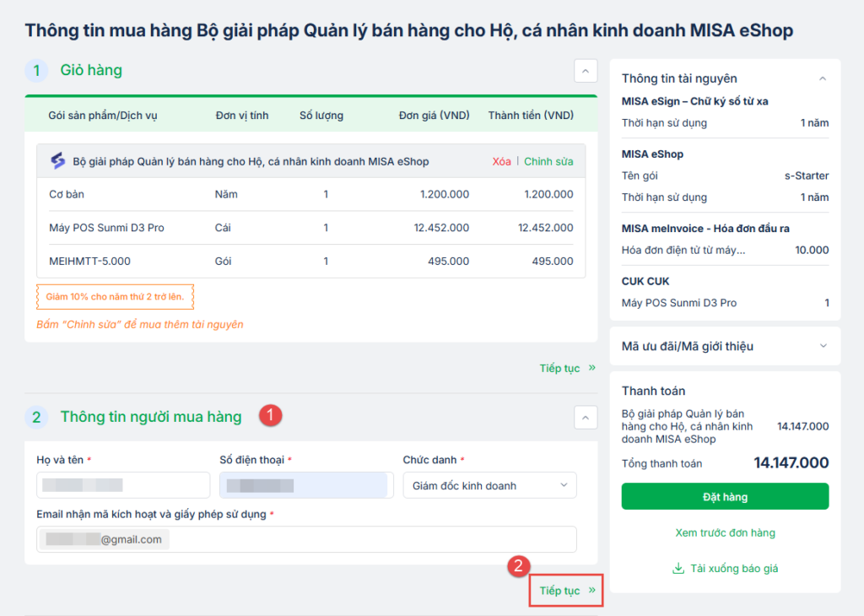Click the highlighted double-arrow icon under buyer info
The height and width of the screenshot is (616, 864).
591,591
